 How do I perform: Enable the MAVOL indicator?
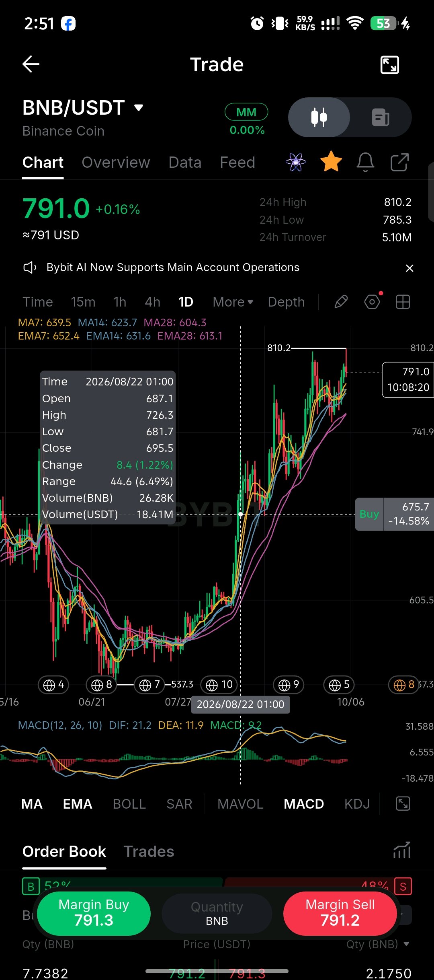tap(240, 804)
